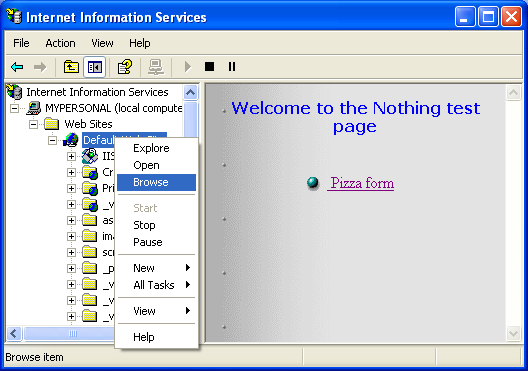Expand the IIS tree node
Screen dimensions: 528x371
click(x=71, y=156)
